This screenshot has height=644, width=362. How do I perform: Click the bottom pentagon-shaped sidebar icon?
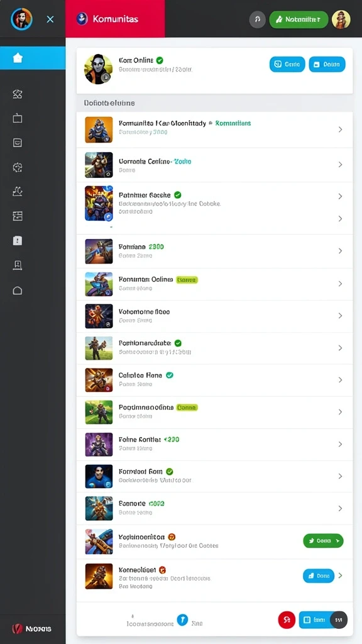(x=17, y=291)
